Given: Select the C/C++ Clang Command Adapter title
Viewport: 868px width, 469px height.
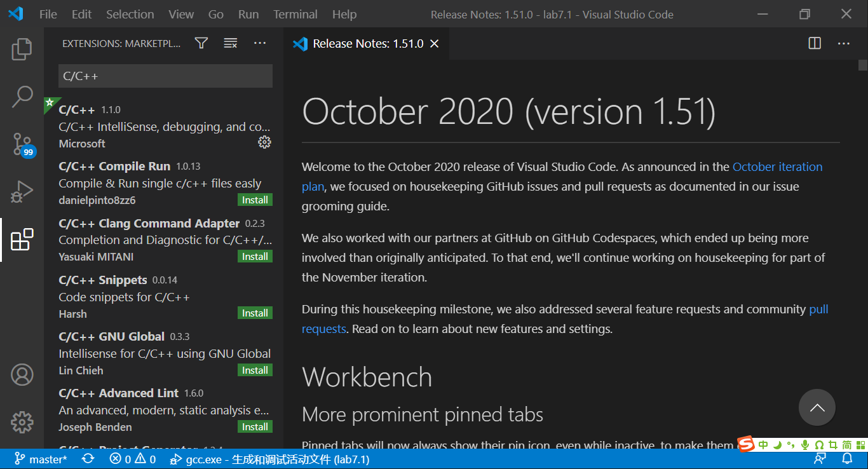Looking at the screenshot, I should [x=149, y=223].
